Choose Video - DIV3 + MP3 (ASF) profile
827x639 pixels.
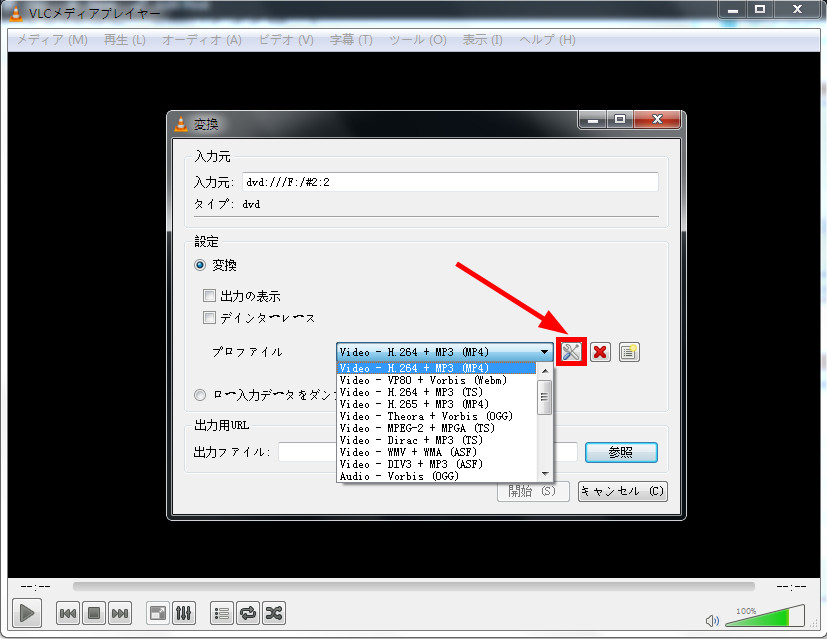click(436, 464)
